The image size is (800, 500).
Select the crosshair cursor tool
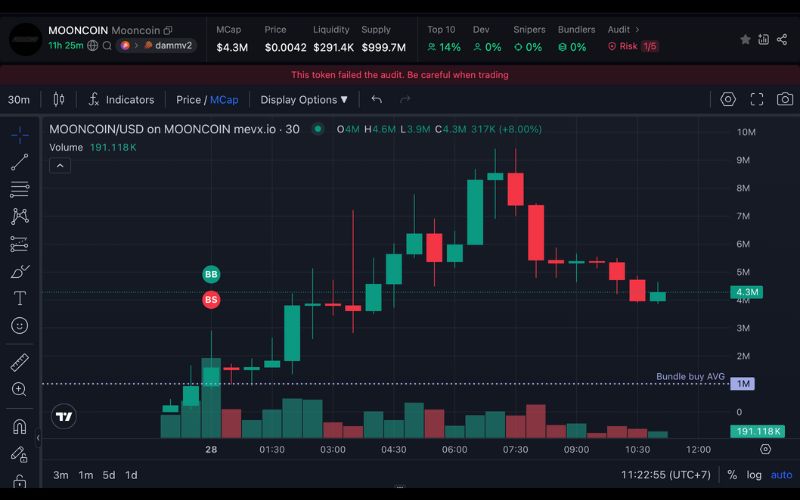coord(19,135)
